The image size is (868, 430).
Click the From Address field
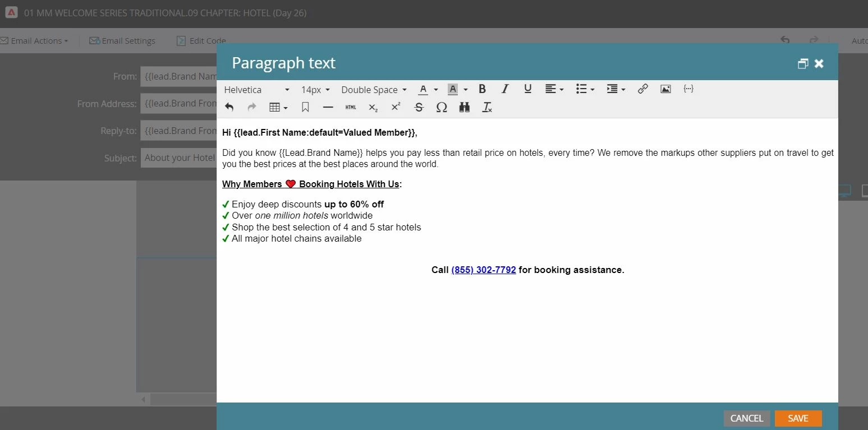(178, 104)
